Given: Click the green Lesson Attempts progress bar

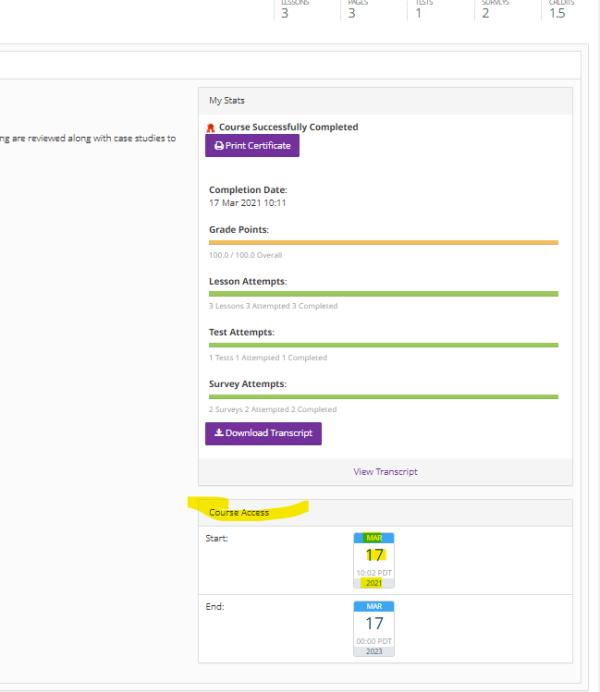Looking at the screenshot, I should coord(383,293).
